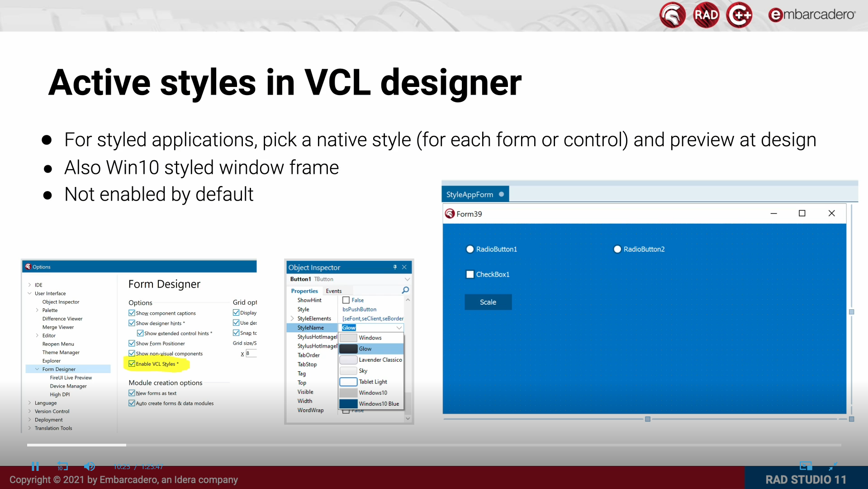Select the StyleAppForm editor tab
The width and height of the screenshot is (868, 489).
coord(475,194)
